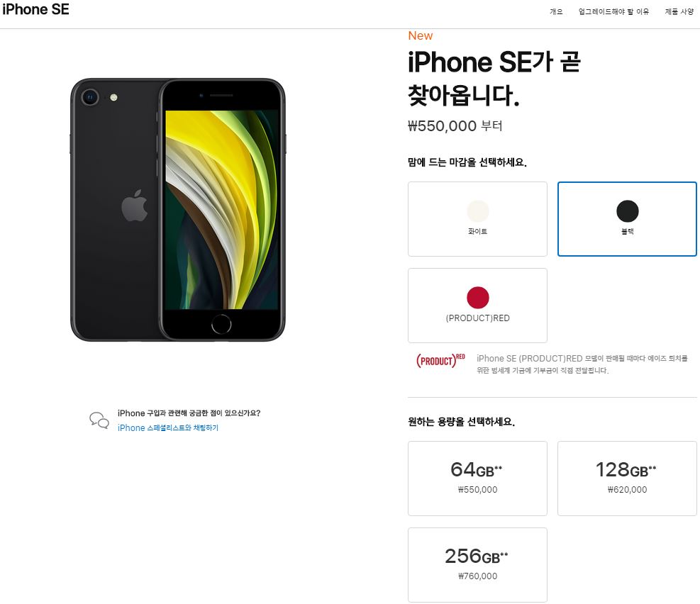Select the black color swatch circle
This screenshot has height=604, width=700.
tap(627, 211)
